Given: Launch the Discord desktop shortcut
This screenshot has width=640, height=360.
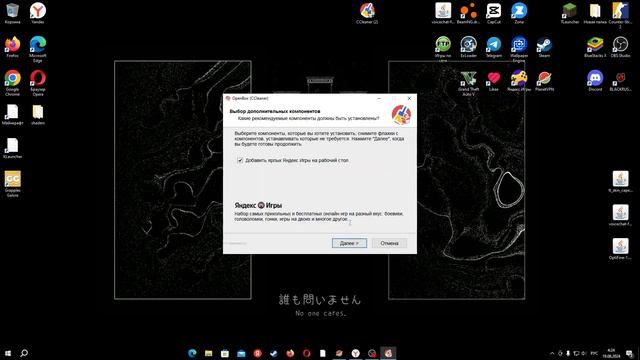Looking at the screenshot, I should pos(595,80).
